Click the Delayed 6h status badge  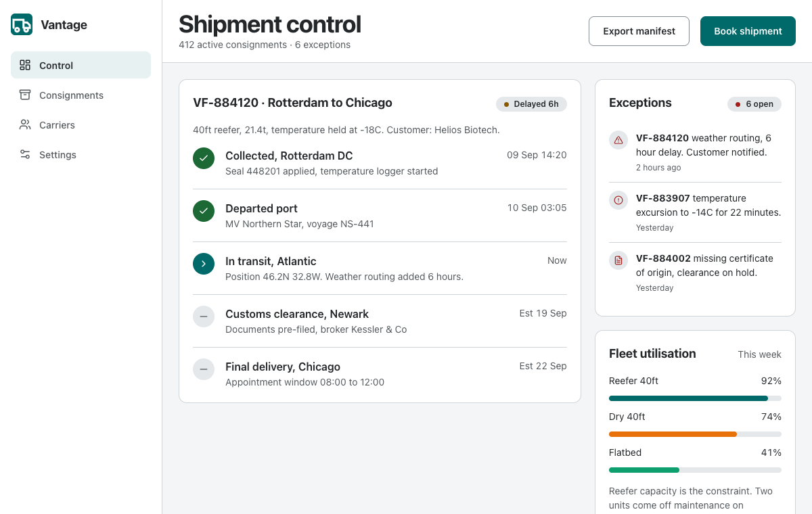531,104
